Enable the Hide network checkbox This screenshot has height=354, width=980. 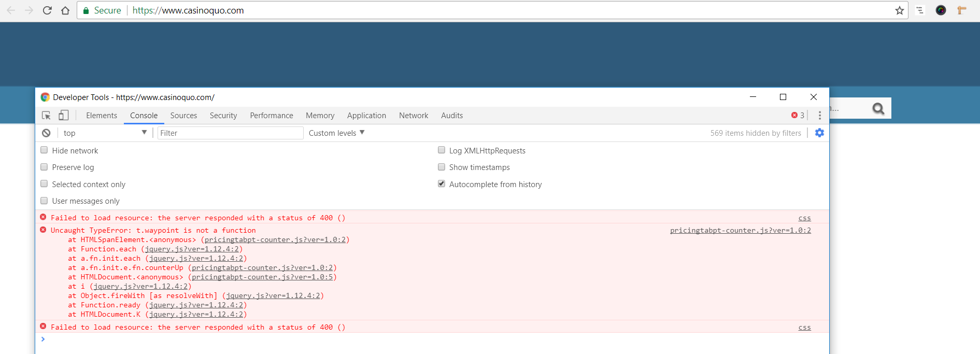click(x=44, y=150)
